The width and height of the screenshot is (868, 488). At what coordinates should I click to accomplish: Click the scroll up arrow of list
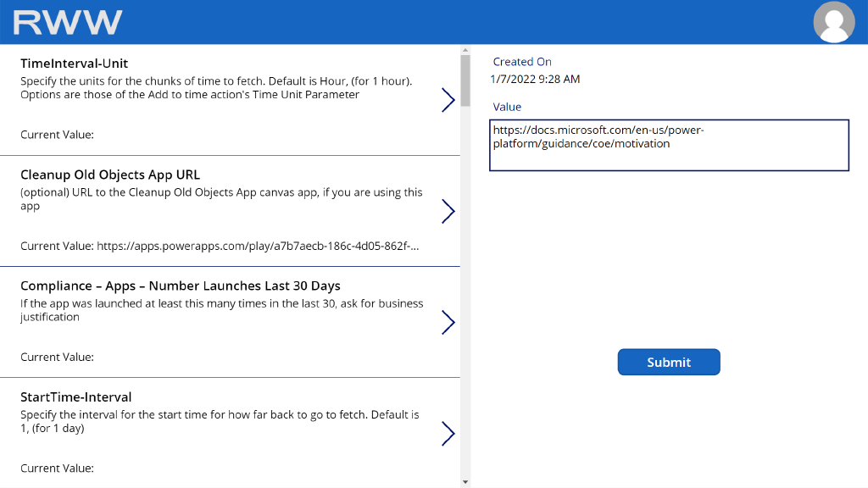(465, 49)
